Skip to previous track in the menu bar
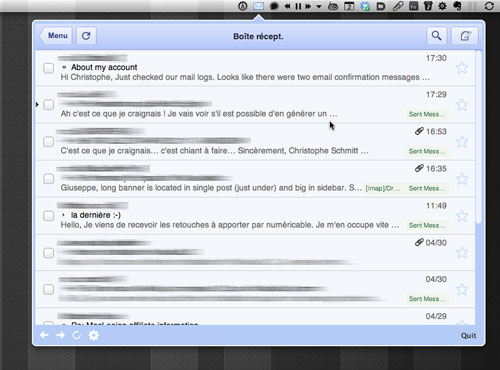This screenshot has height=370, width=500. [x=287, y=6]
